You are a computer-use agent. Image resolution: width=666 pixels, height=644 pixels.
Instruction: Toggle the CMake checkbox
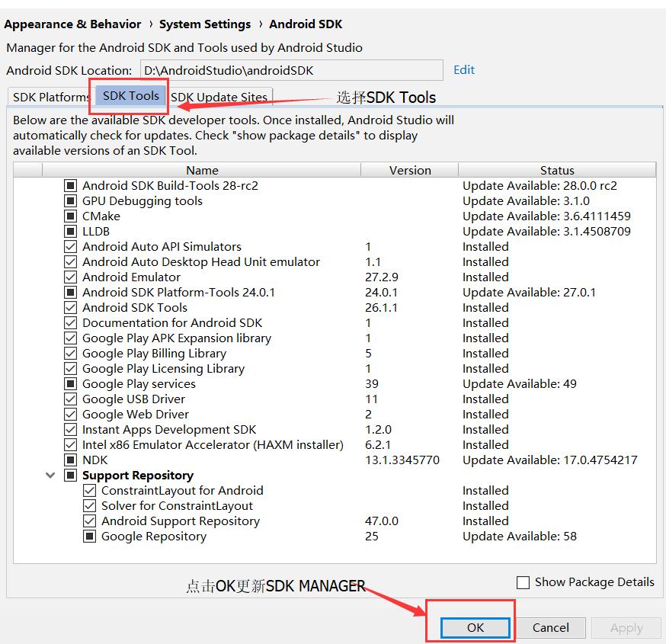[x=71, y=216]
